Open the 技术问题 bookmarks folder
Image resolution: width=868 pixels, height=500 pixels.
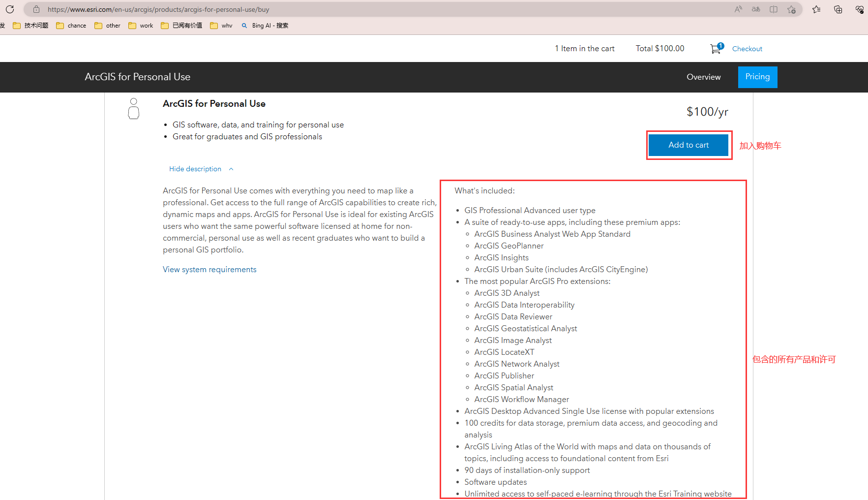click(30, 25)
